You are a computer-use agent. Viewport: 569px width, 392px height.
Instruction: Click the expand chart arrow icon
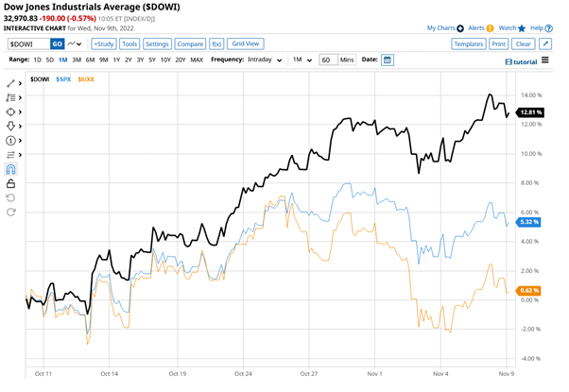point(545,43)
